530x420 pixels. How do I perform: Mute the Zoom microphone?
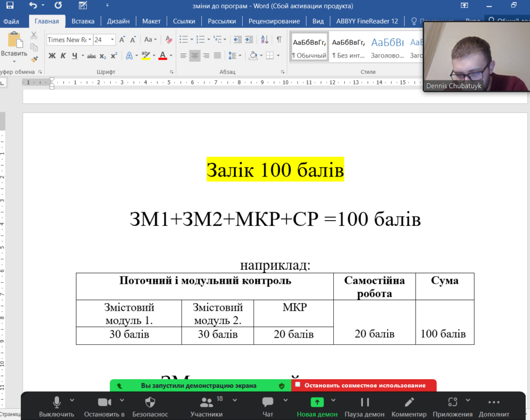(56, 402)
